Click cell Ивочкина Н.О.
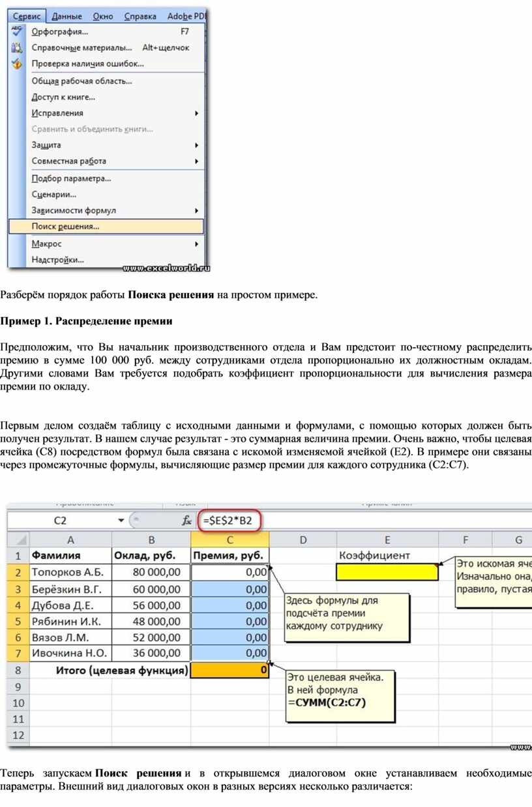 click(x=70, y=654)
